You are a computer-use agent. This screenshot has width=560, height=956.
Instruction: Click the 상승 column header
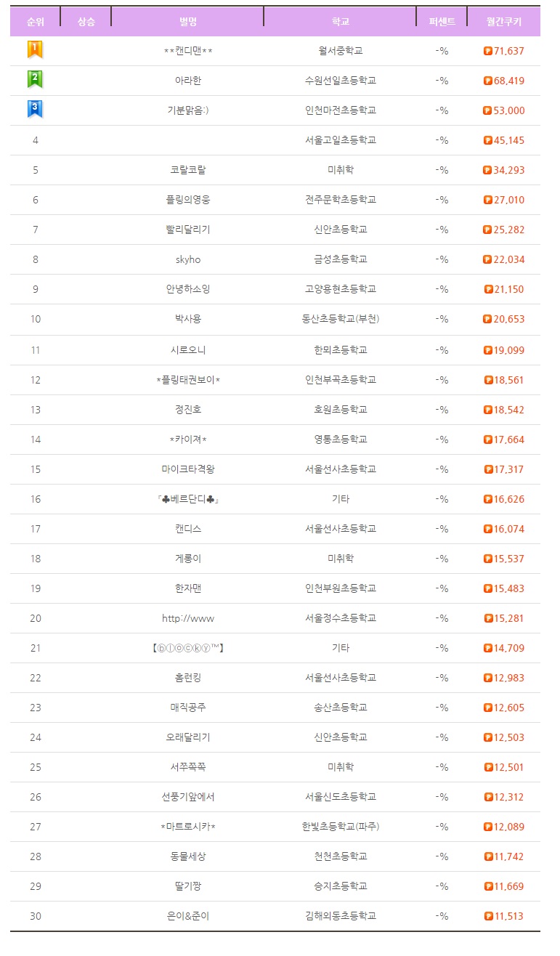[86, 22]
